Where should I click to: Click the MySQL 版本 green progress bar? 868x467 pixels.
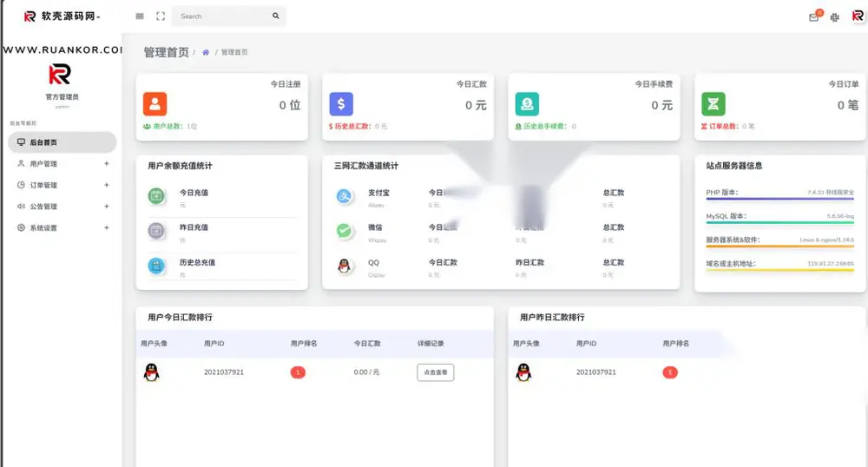click(780, 222)
